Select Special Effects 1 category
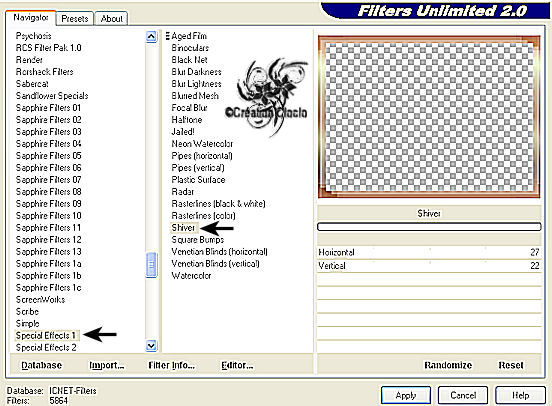This screenshot has height=406, width=552. click(46, 335)
